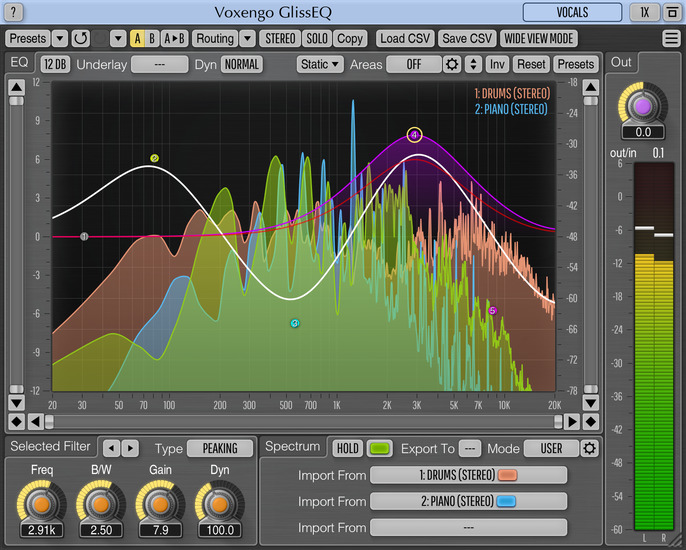Select filter control point 1
686x550 pixels.
pyautogui.click(x=84, y=236)
